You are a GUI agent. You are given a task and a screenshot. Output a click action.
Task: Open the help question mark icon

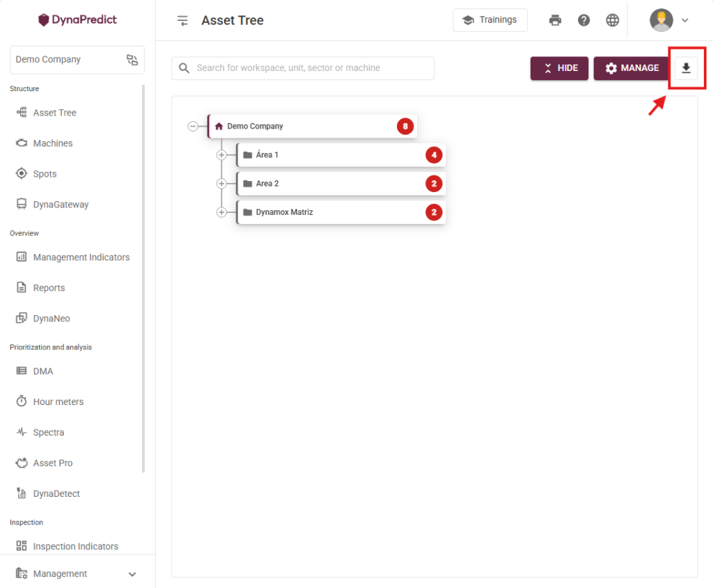(x=584, y=20)
